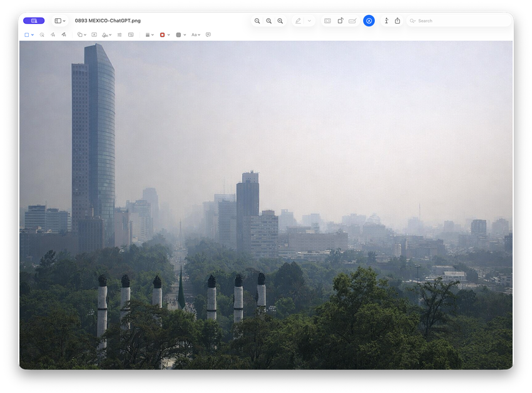Image resolution: width=532 pixels, height=393 pixels.
Task: Select the Draw tool
Action: pyautogui.click(x=64, y=34)
